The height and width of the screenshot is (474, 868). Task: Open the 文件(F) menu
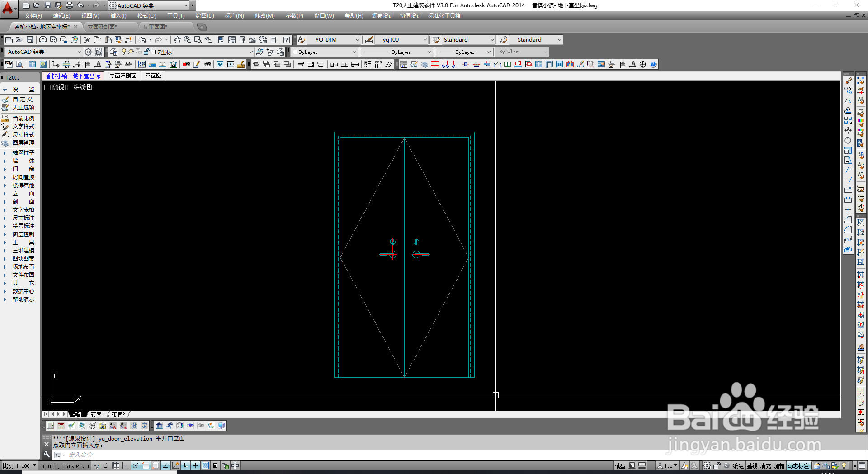coord(33,16)
